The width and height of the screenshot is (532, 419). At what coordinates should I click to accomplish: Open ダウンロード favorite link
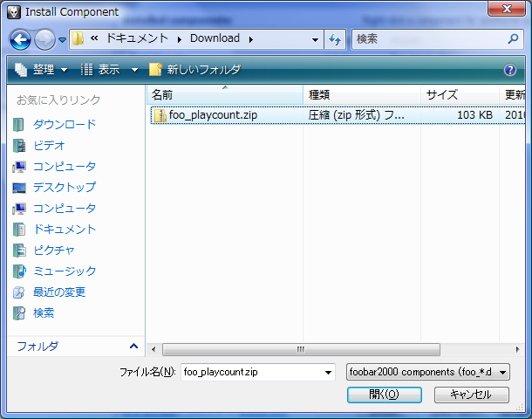(x=65, y=124)
